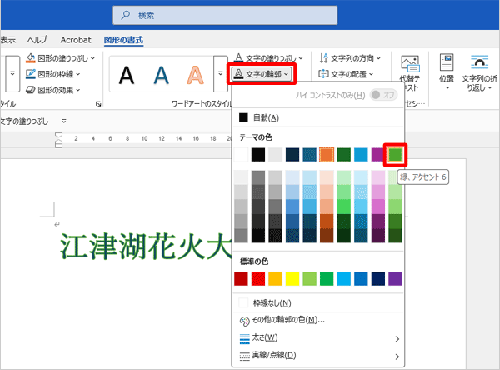This screenshot has height=370, width=500.
Task: Toggle the ハイコントラストのみ switch
Action: pos(383,95)
